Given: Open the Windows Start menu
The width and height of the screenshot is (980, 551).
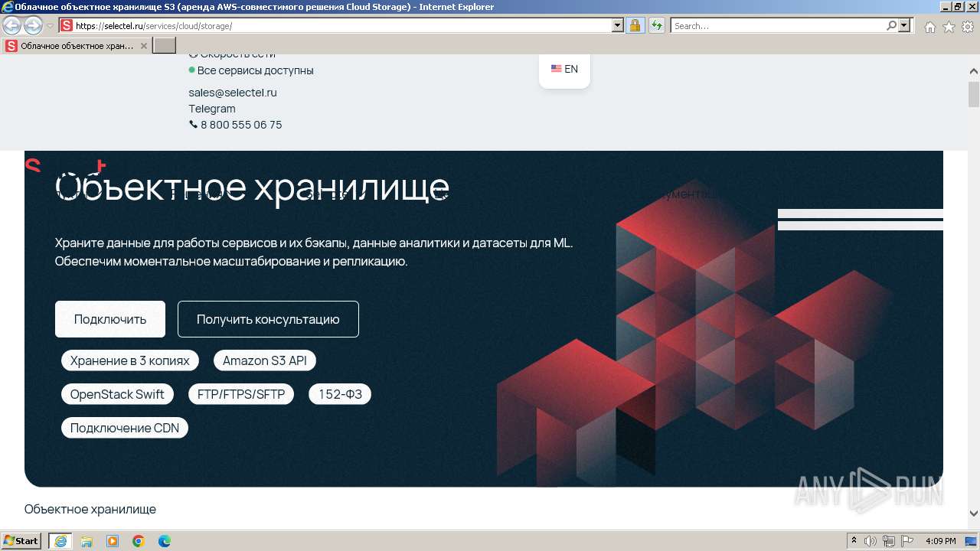Looking at the screenshot, I should point(21,541).
